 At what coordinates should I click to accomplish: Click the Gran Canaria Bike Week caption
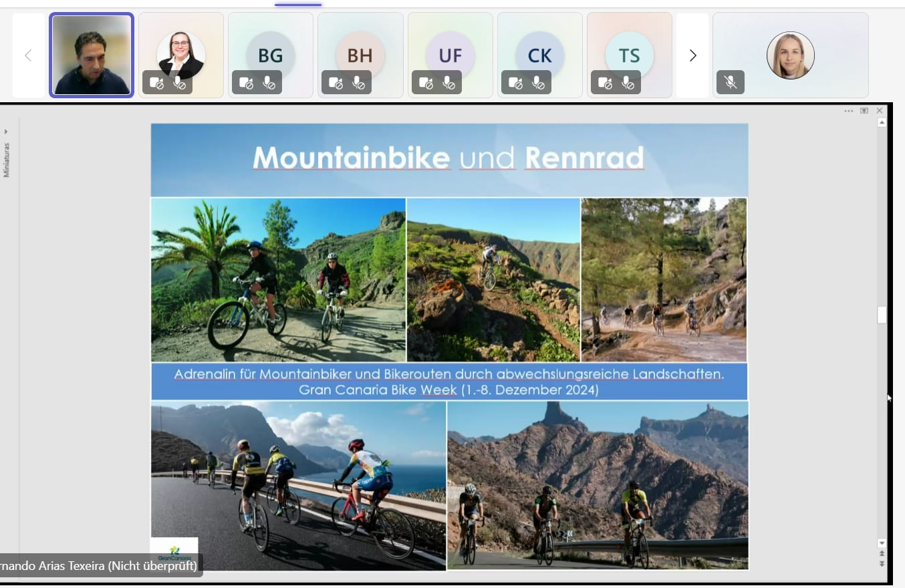448,390
